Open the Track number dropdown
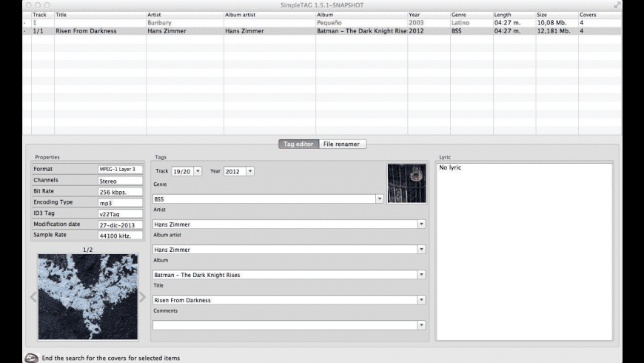Viewport: 644px width, 363px height. point(198,171)
